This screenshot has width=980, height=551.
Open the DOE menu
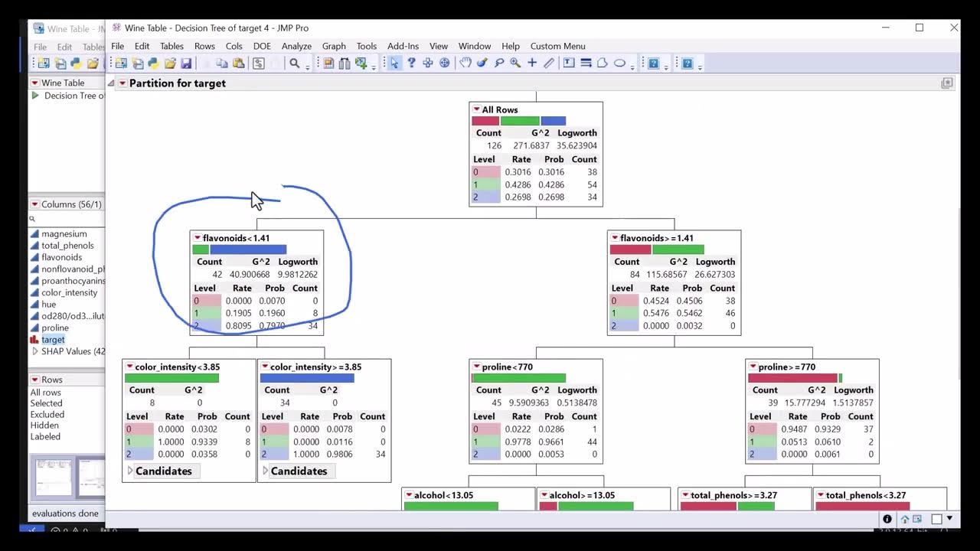point(262,46)
